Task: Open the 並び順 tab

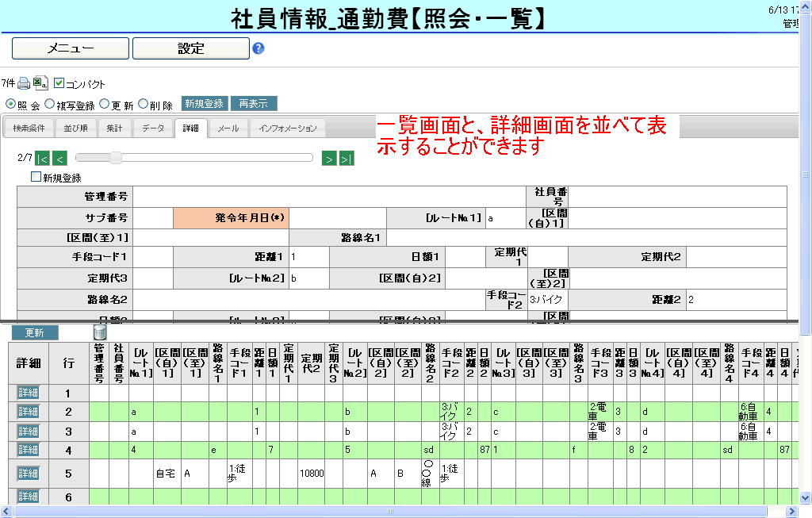Action: (x=75, y=129)
